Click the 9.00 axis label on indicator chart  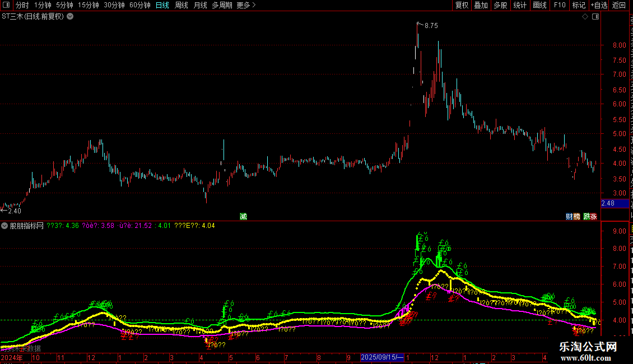click(620, 231)
